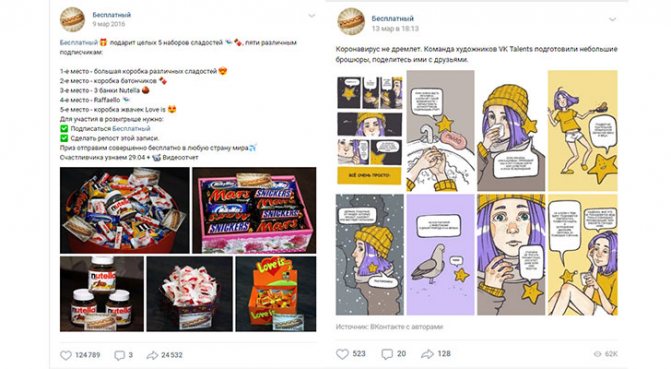Open the Бесплатный author name on right post

(x=392, y=18)
